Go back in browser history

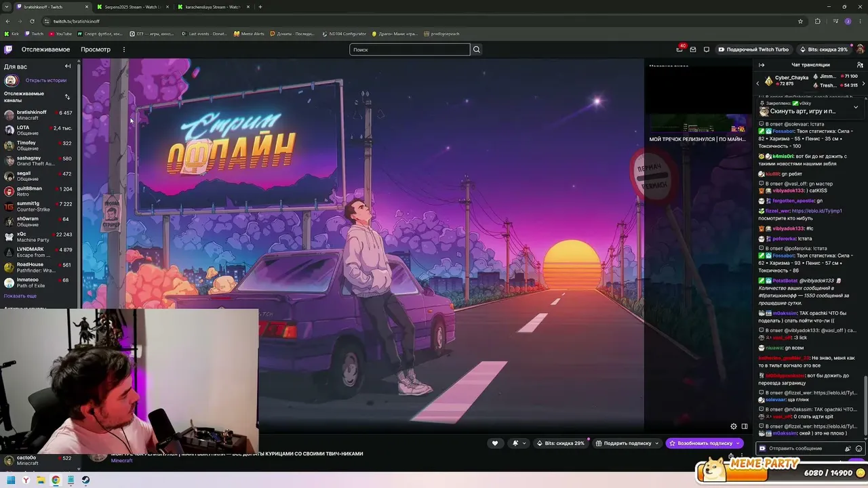tap(7, 21)
